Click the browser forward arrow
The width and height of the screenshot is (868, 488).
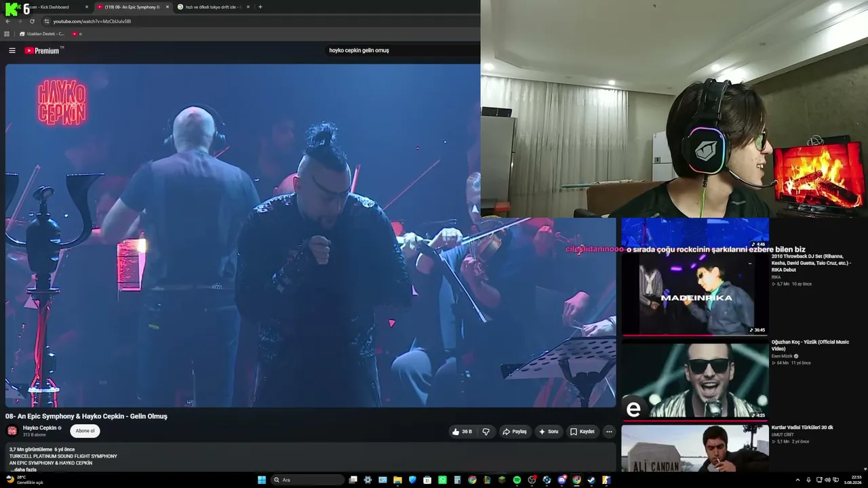[20, 21]
